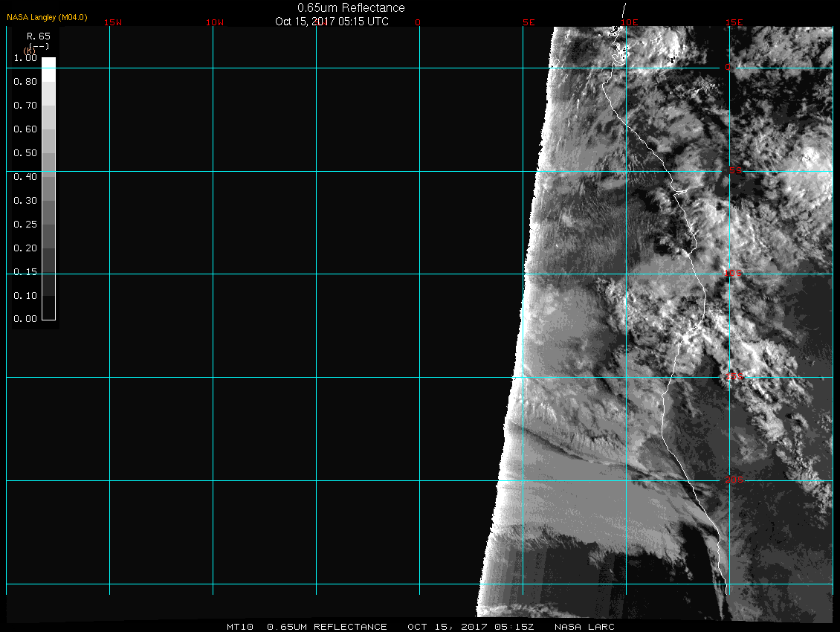The width and height of the screenshot is (840, 632).
Task: Click the 0.60 colorbar value
Action: [25, 129]
